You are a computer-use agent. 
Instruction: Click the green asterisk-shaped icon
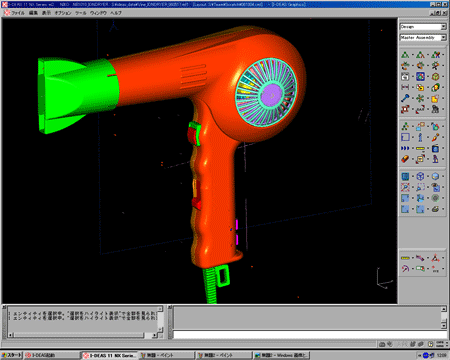point(420,98)
